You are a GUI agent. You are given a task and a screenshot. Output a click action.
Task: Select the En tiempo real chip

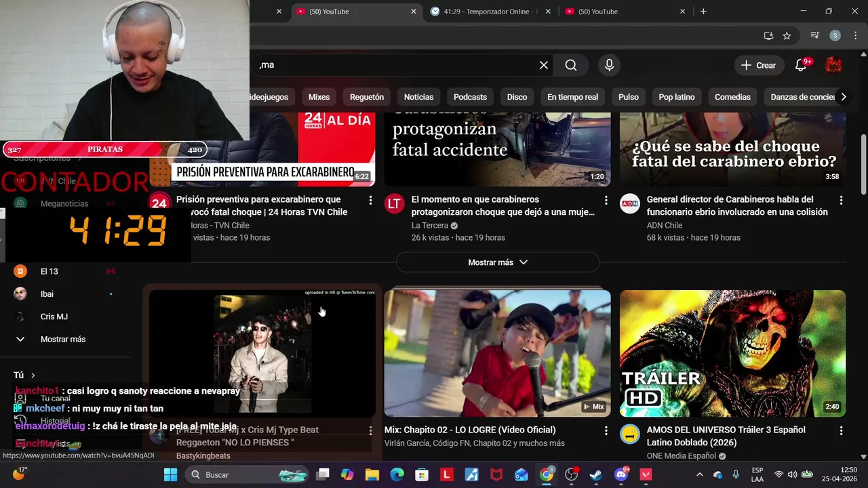tap(572, 97)
